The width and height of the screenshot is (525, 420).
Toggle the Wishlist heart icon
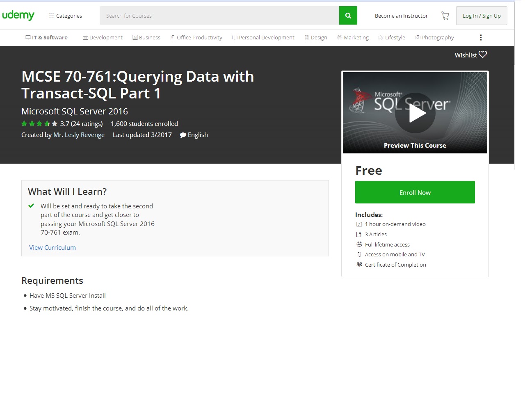[x=483, y=54]
